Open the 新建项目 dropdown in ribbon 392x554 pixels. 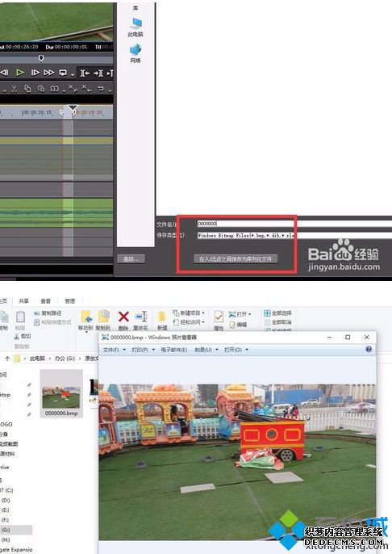(189, 313)
